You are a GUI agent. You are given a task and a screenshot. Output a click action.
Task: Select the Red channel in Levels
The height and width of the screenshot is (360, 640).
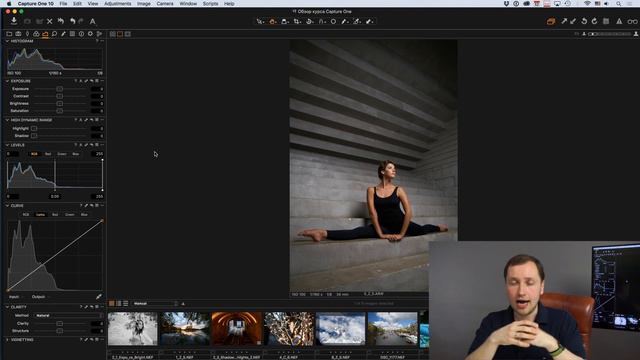click(48, 154)
